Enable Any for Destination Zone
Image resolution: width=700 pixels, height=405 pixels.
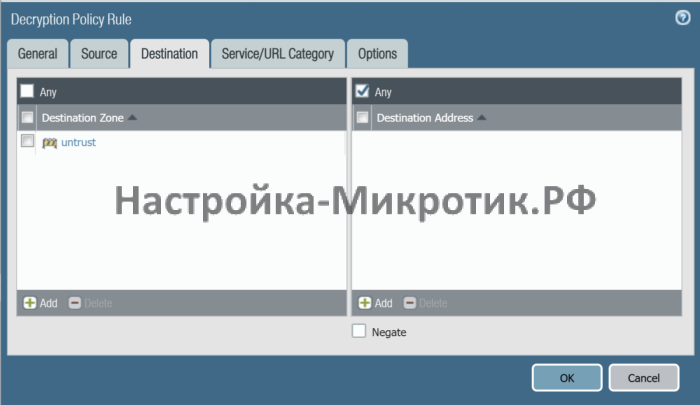tap(27, 91)
